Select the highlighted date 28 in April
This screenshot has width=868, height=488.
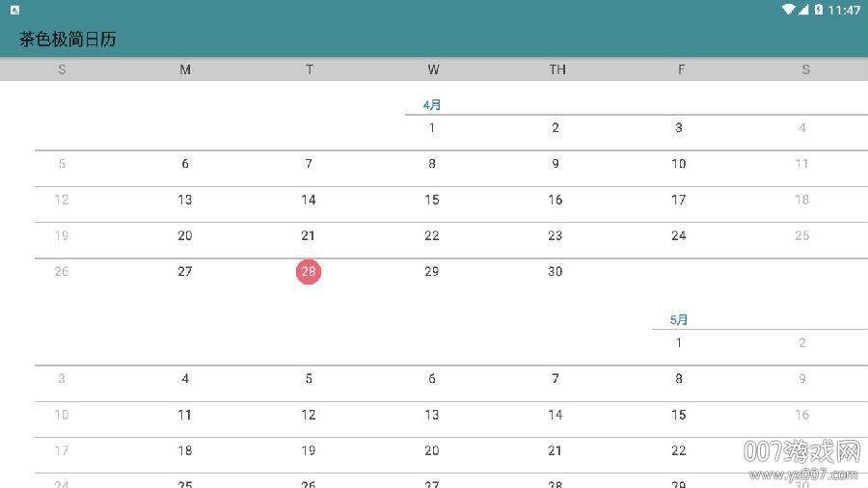(x=309, y=272)
